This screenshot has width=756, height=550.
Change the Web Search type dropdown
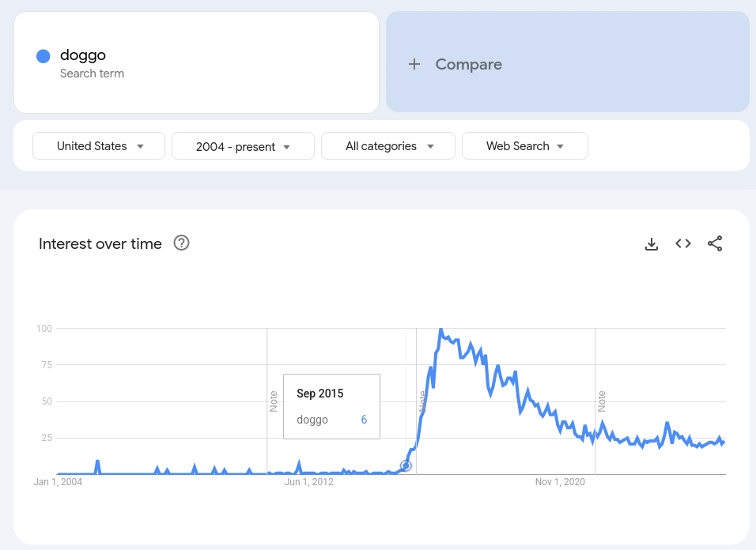[525, 146]
